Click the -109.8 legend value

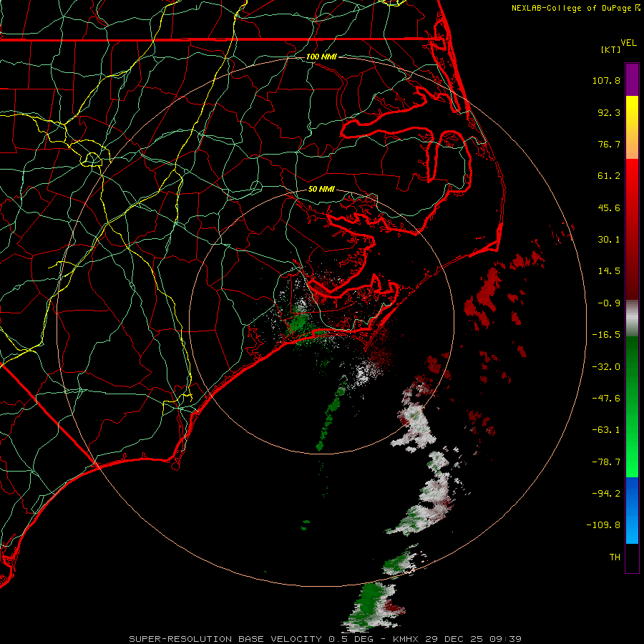[604, 525]
